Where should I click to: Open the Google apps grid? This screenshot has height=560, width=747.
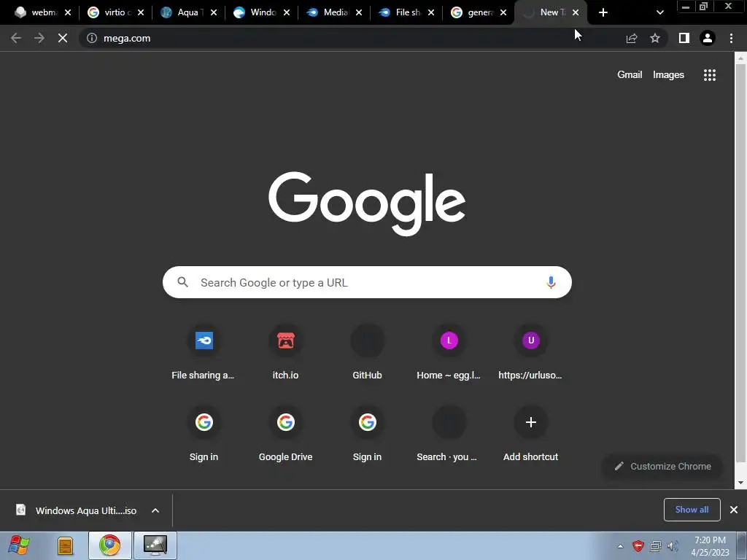[710, 75]
